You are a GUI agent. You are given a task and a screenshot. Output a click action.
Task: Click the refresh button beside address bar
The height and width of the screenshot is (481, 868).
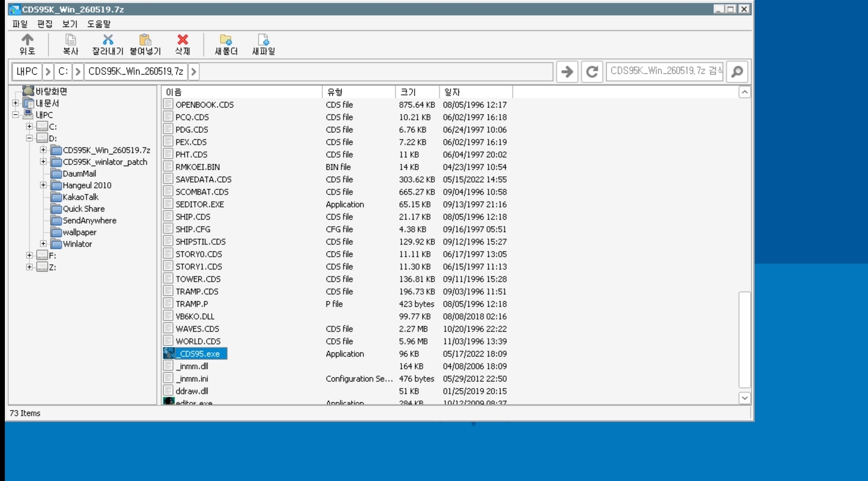point(592,72)
